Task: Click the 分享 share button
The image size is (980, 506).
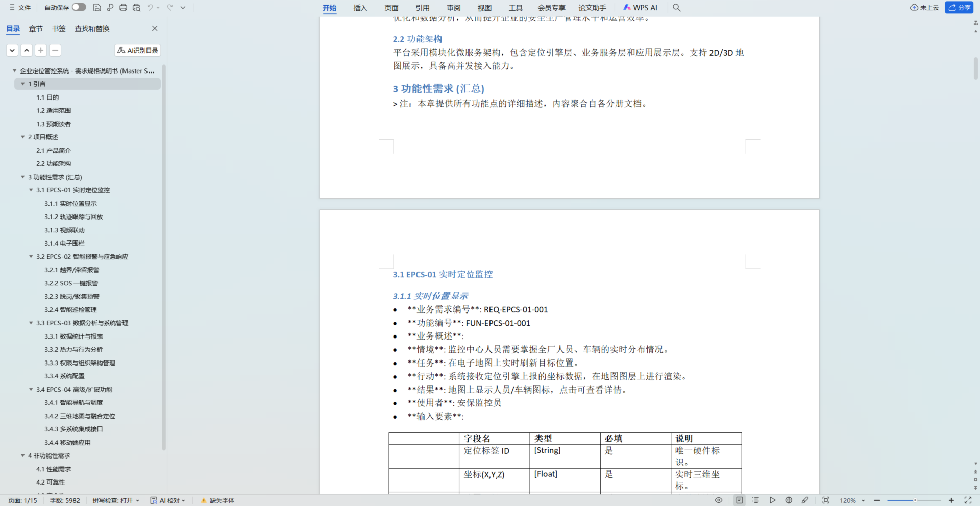Action: coord(959,8)
